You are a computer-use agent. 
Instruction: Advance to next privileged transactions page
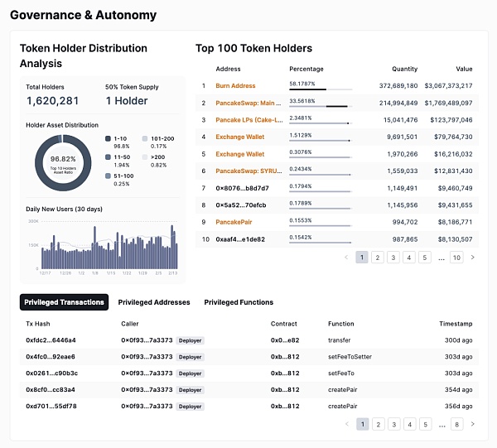tap(473, 424)
